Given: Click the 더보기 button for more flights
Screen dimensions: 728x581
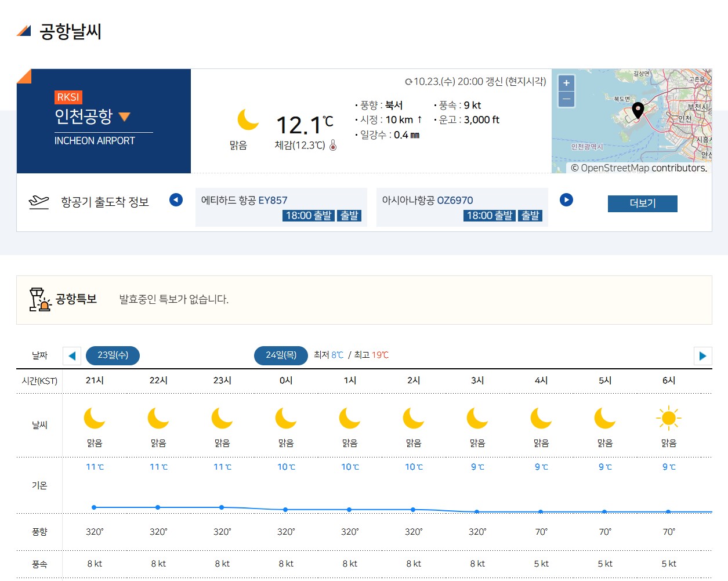Looking at the screenshot, I should tap(642, 204).
